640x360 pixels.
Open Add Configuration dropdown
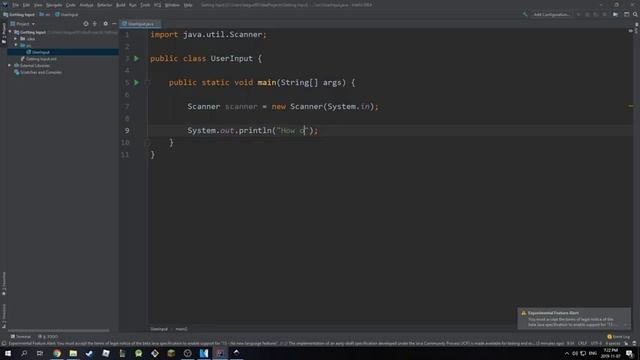[551, 14]
